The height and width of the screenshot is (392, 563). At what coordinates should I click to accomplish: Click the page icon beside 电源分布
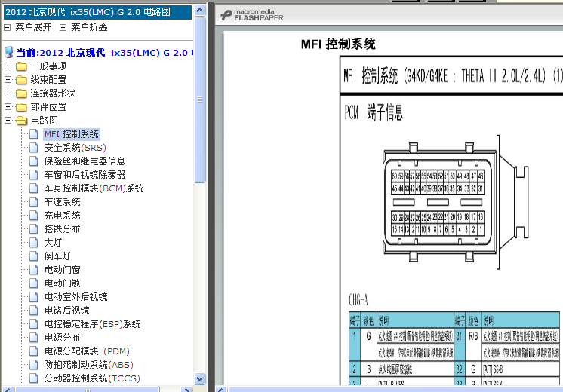coord(34,338)
